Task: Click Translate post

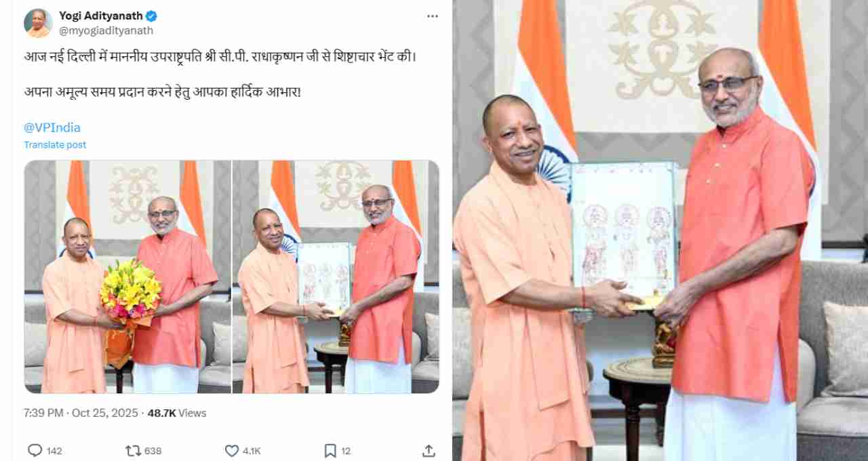Action: click(55, 144)
